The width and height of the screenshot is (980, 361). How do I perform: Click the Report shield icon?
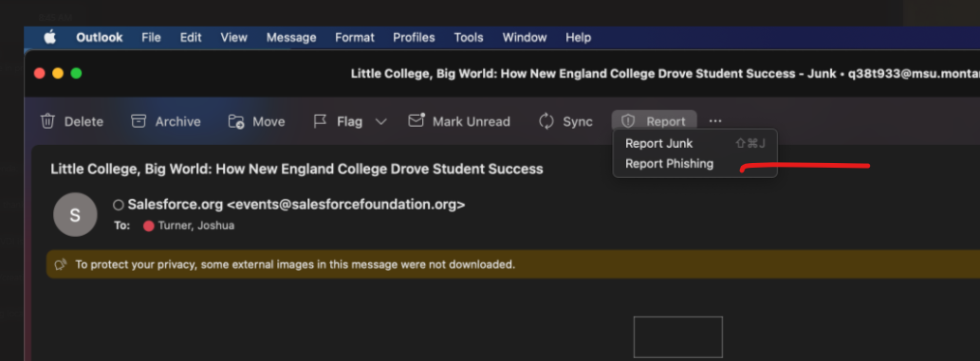tap(628, 121)
